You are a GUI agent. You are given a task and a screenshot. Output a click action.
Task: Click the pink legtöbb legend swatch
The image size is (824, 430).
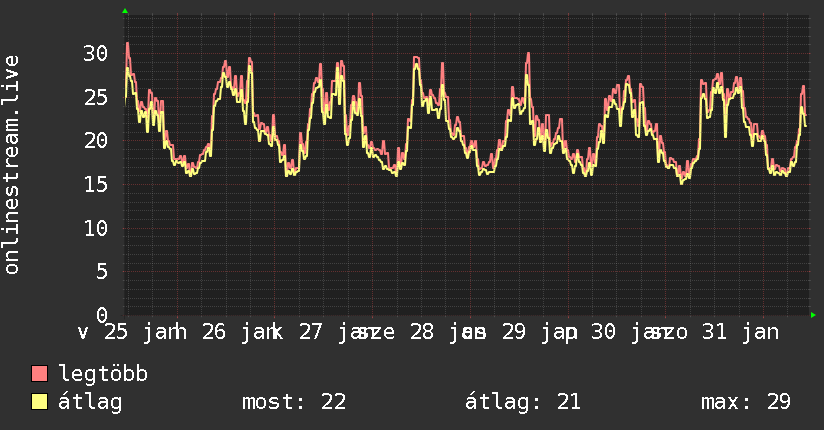(x=39, y=373)
